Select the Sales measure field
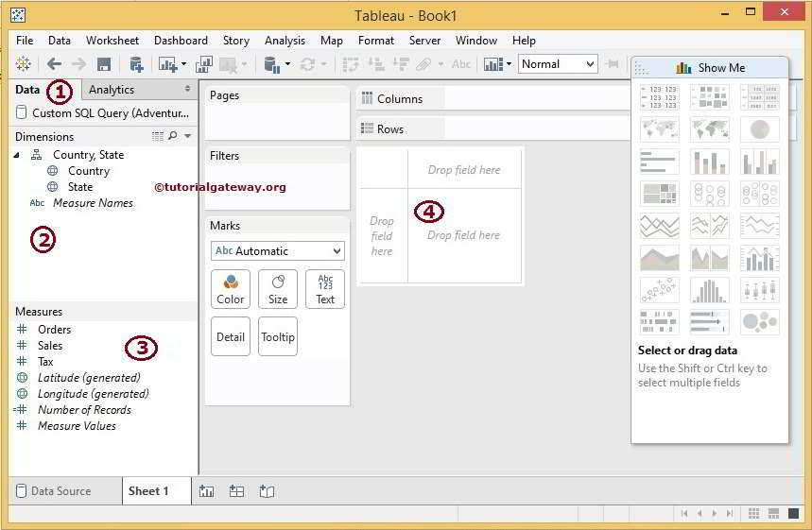 pos(50,346)
